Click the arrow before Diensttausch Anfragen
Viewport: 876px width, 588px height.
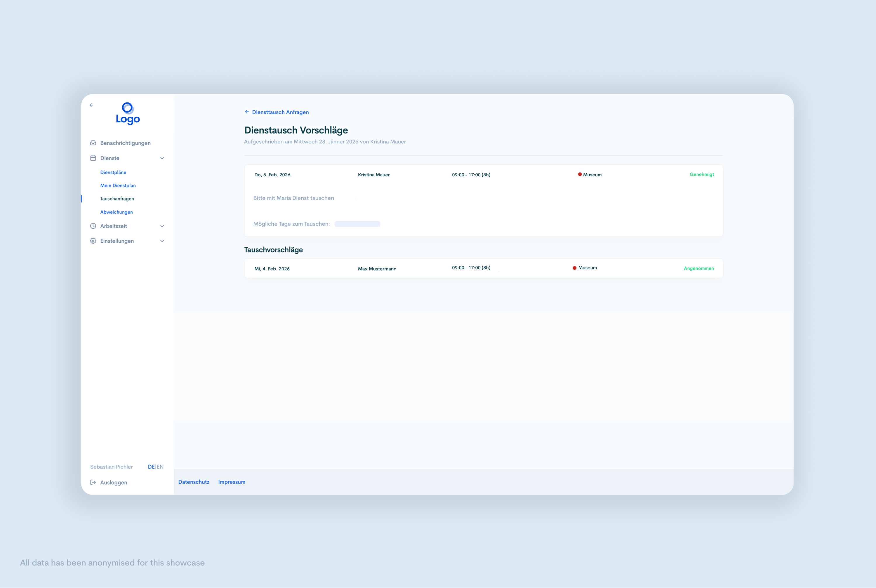tap(247, 112)
